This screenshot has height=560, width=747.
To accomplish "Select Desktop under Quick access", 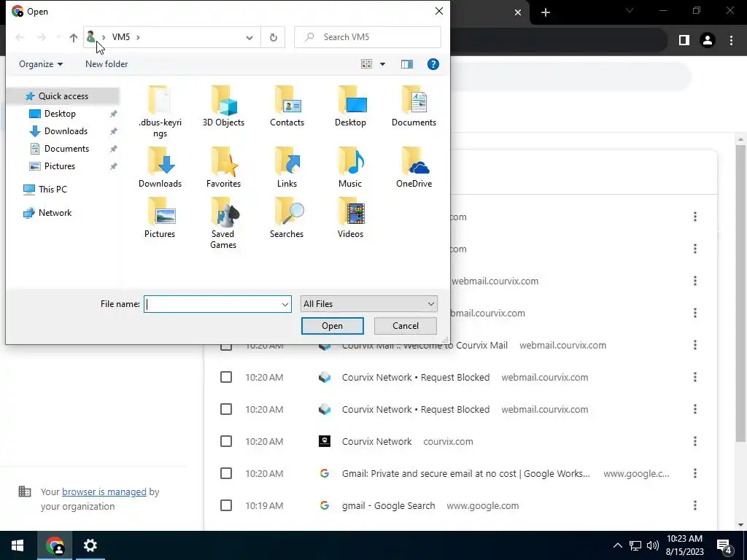I will pos(60,114).
